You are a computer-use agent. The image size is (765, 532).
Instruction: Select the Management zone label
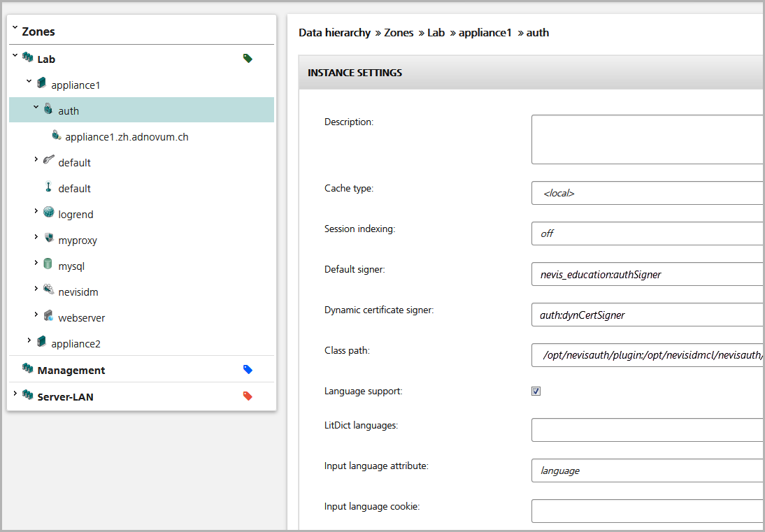[71, 371]
